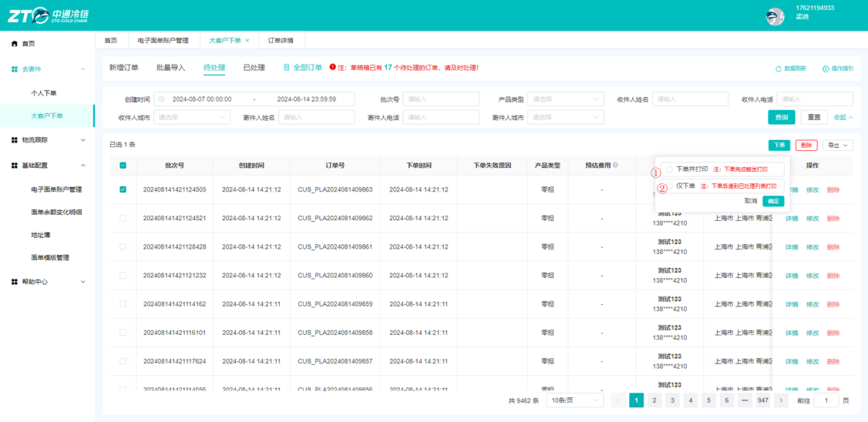This screenshot has width=868, height=422.
Task: Click the user avatar icon in header
Action: click(x=775, y=17)
